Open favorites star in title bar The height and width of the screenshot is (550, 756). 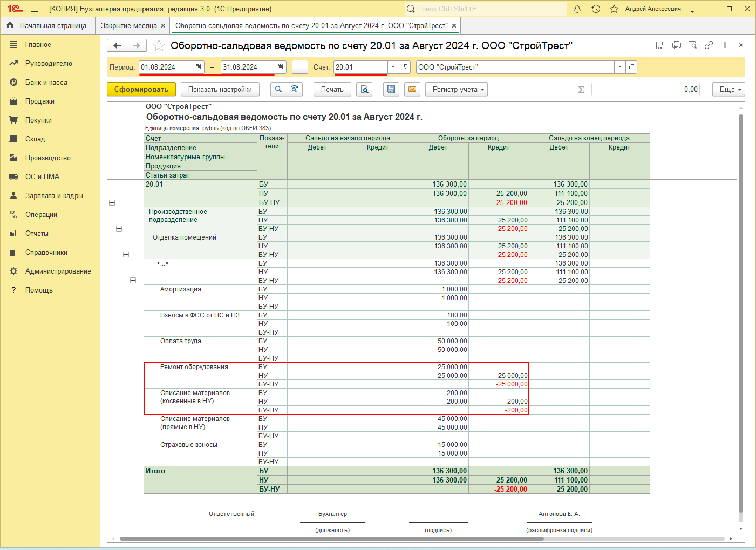tap(614, 9)
